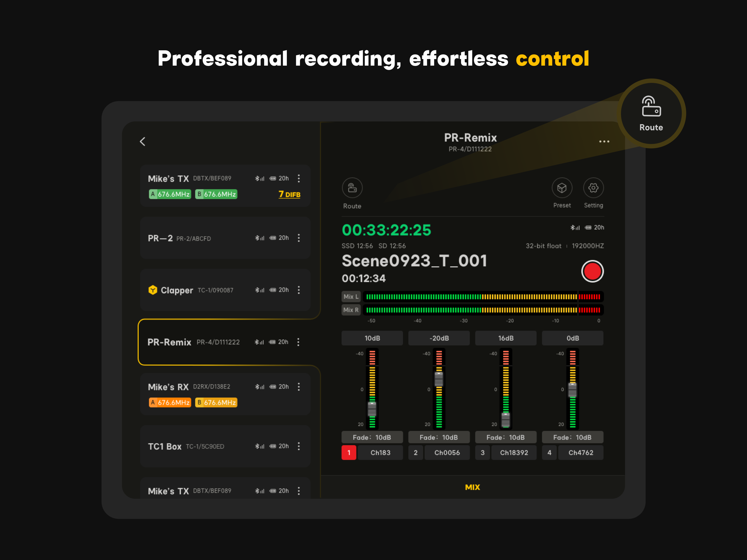
Task: Click the channel 2 fader handle
Action: (439, 379)
